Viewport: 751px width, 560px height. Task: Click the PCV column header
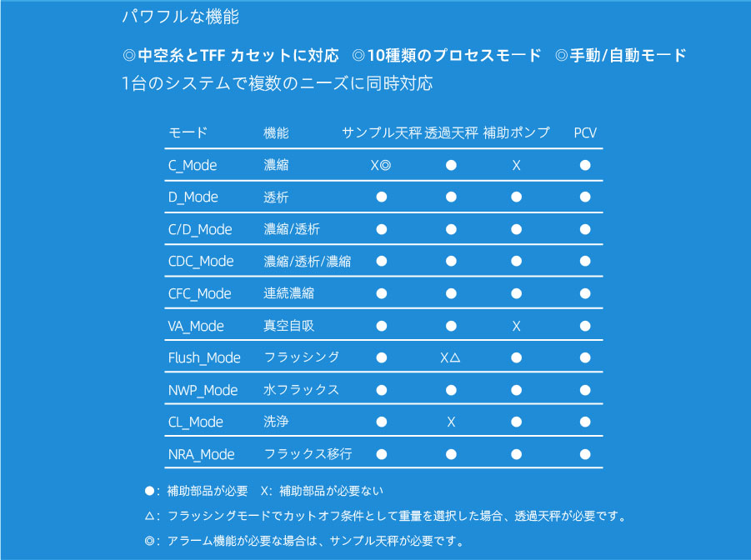tap(585, 132)
